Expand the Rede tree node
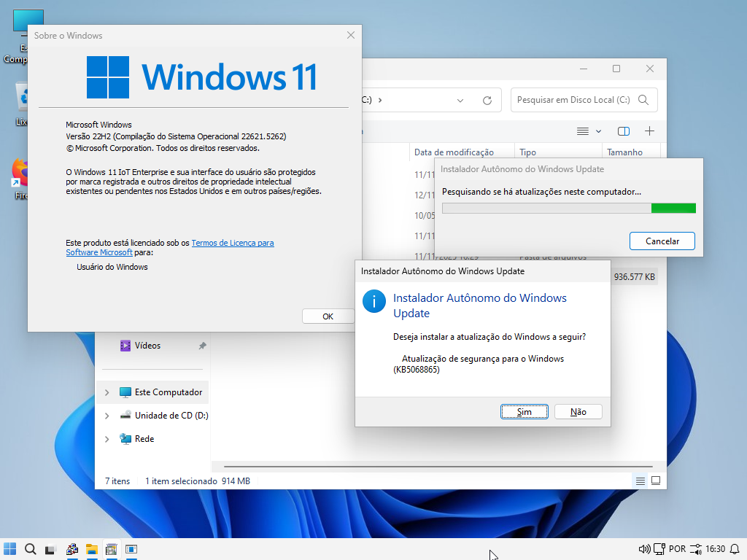The image size is (747, 560). click(x=107, y=439)
